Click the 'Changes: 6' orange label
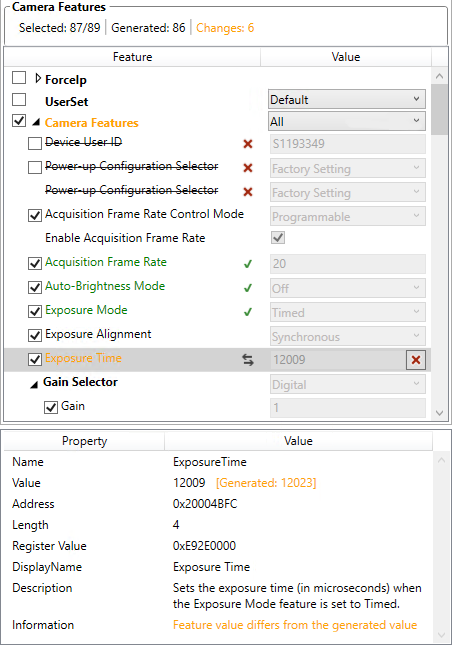Image resolution: width=452 pixels, height=645 pixels. pyautogui.click(x=225, y=28)
